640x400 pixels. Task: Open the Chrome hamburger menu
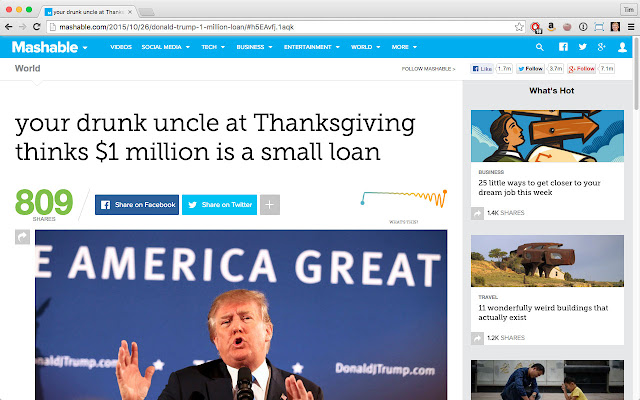631,27
